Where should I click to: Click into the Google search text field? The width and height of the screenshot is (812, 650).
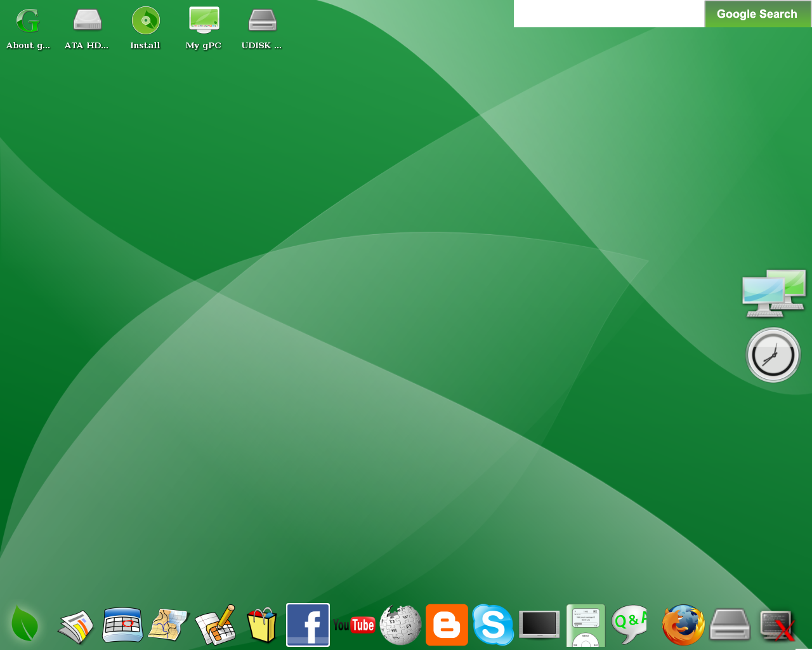point(608,14)
